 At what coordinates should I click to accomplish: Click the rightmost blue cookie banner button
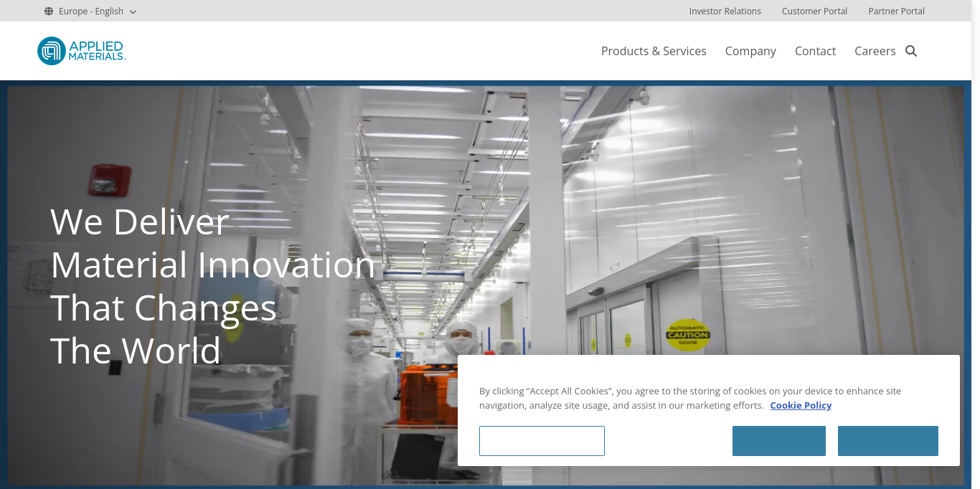pyautogui.click(x=887, y=441)
